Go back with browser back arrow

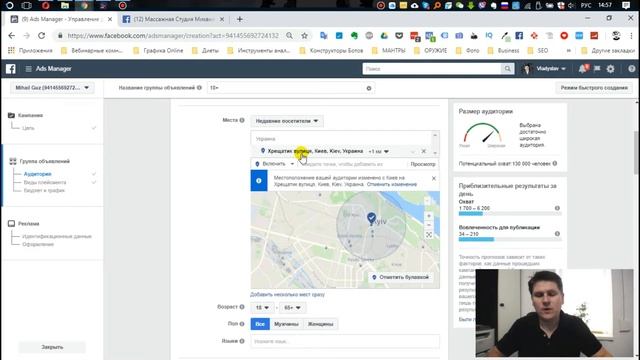point(11,36)
